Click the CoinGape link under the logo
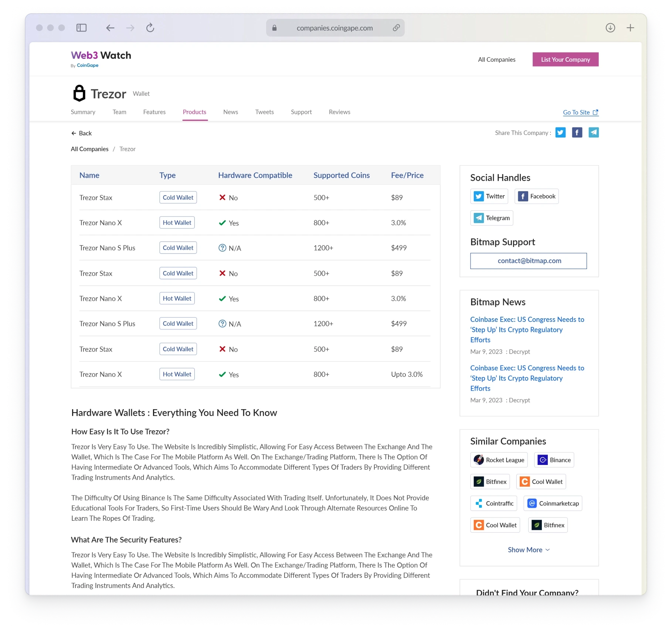The image size is (672, 632). 88,65
